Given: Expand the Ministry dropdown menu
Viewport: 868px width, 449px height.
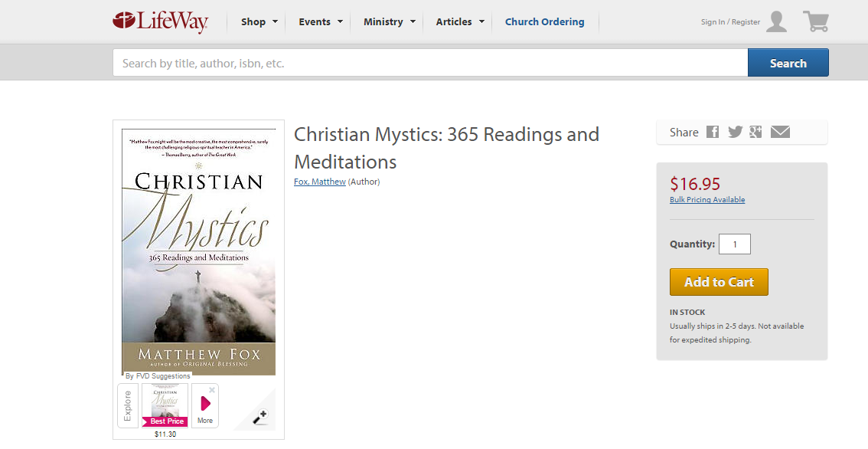Looking at the screenshot, I should (389, 21).
